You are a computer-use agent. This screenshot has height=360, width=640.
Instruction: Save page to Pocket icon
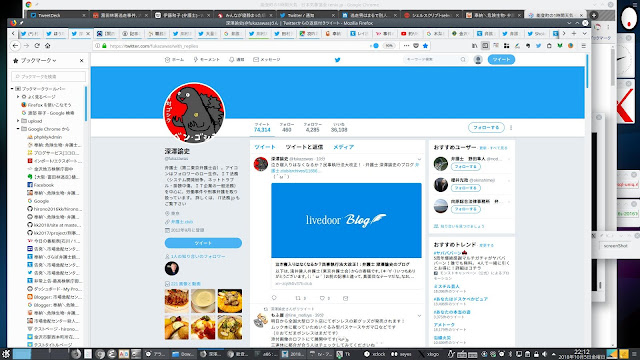tap(416, 46)
